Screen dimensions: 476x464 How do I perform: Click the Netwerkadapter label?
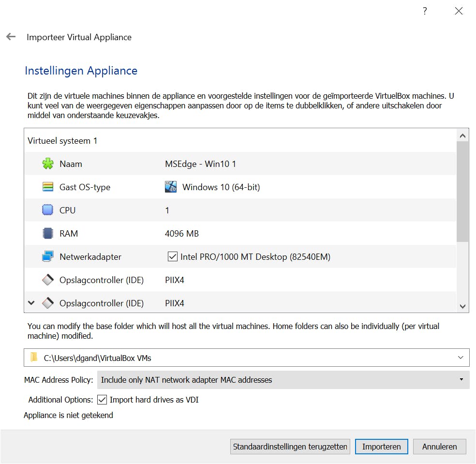(x=90, y=257)
